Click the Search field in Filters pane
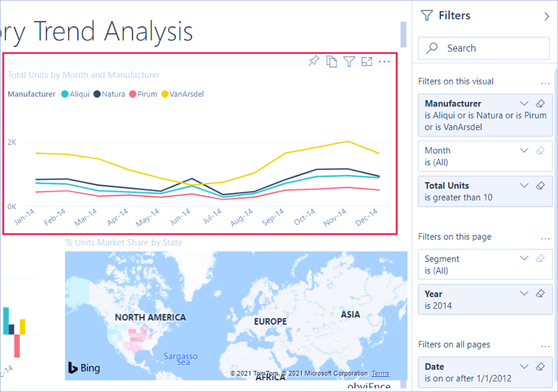The width and height of the screenshot is (558, 392). pos(484,48)
